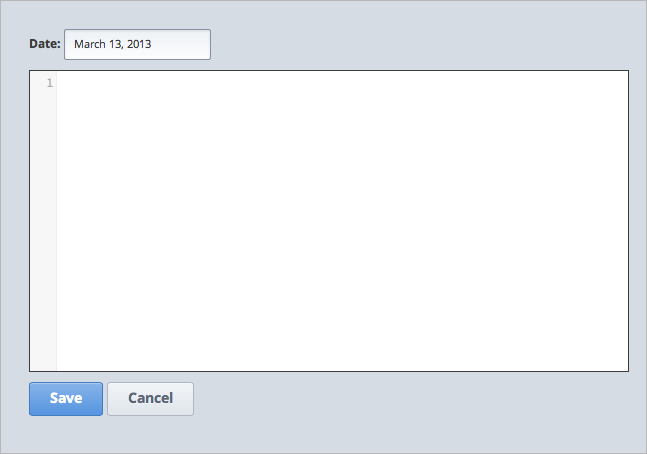Click the Date label

(45, 44)
